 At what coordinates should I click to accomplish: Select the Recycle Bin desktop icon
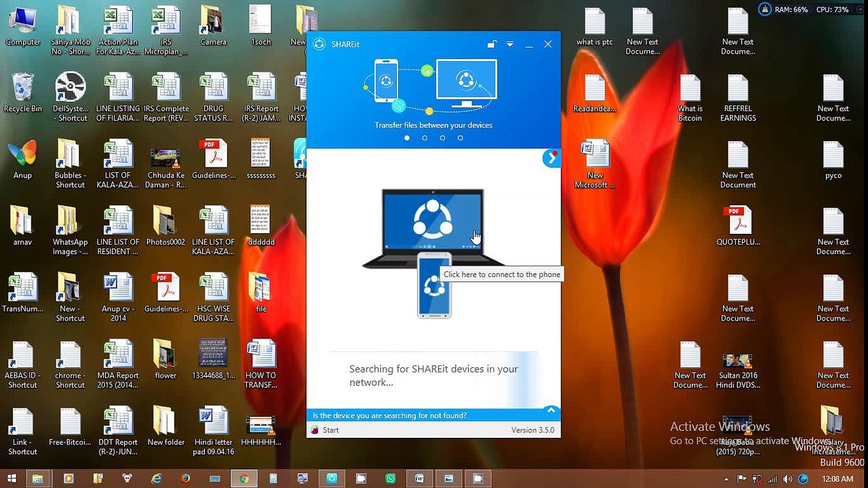22,93
